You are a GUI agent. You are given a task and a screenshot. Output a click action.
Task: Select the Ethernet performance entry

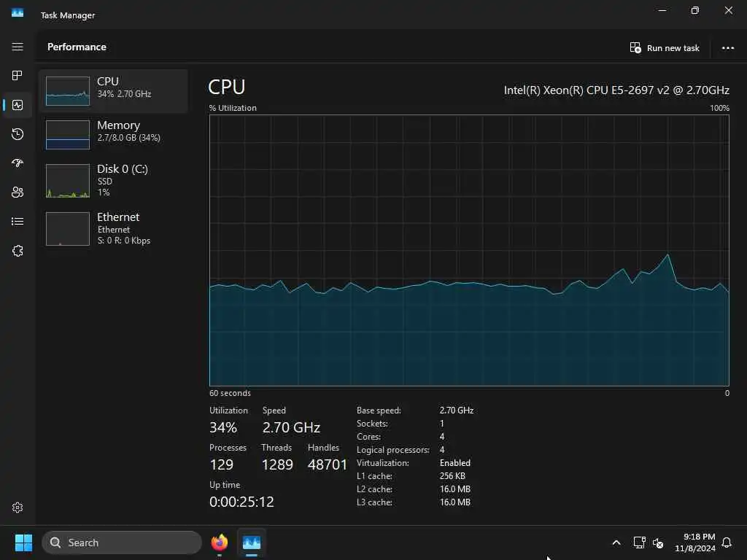113,228
